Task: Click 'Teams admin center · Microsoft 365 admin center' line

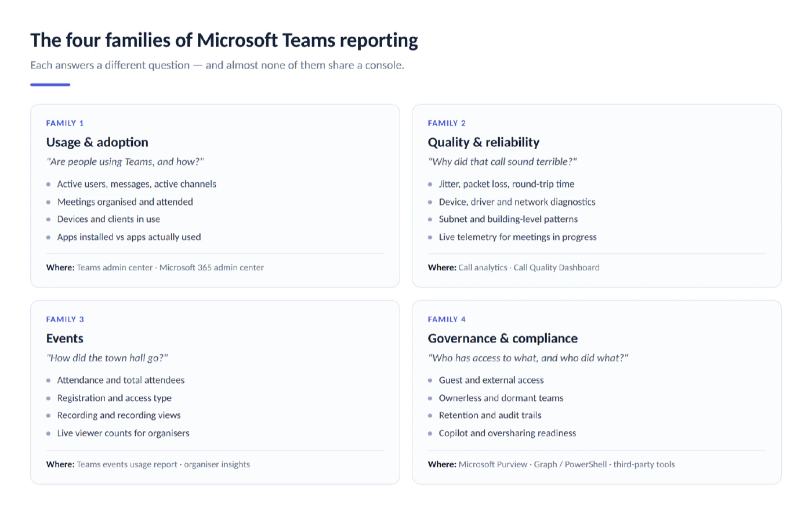Action: (170, 268)
